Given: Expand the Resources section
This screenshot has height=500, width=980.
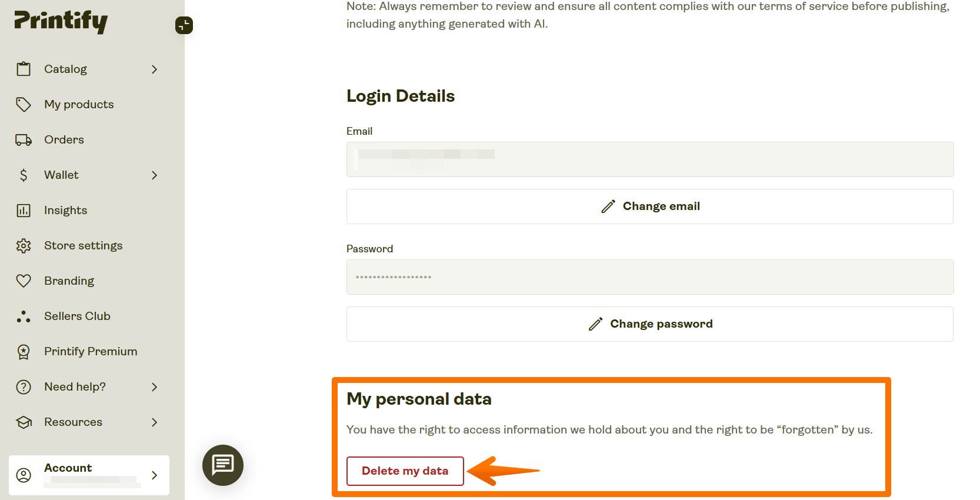Looking at the screenshot, I should pyautogui.click(x=154, y=422).
